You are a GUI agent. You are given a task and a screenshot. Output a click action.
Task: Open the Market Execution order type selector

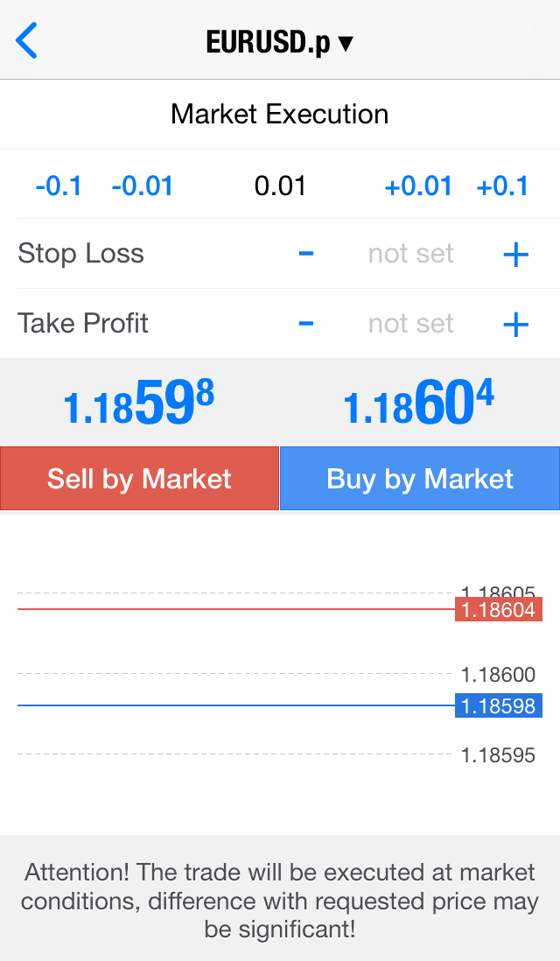280,114
